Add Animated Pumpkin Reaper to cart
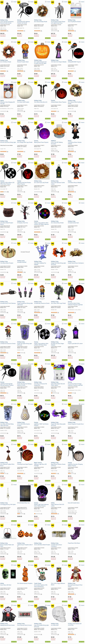Viewport: 85px width, 644px height. tap(65, 38)
